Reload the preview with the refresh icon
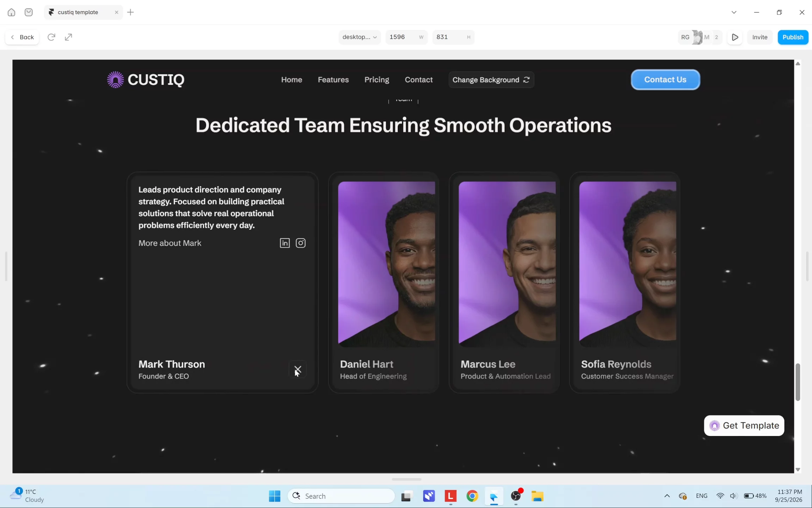 pos(51,37)
